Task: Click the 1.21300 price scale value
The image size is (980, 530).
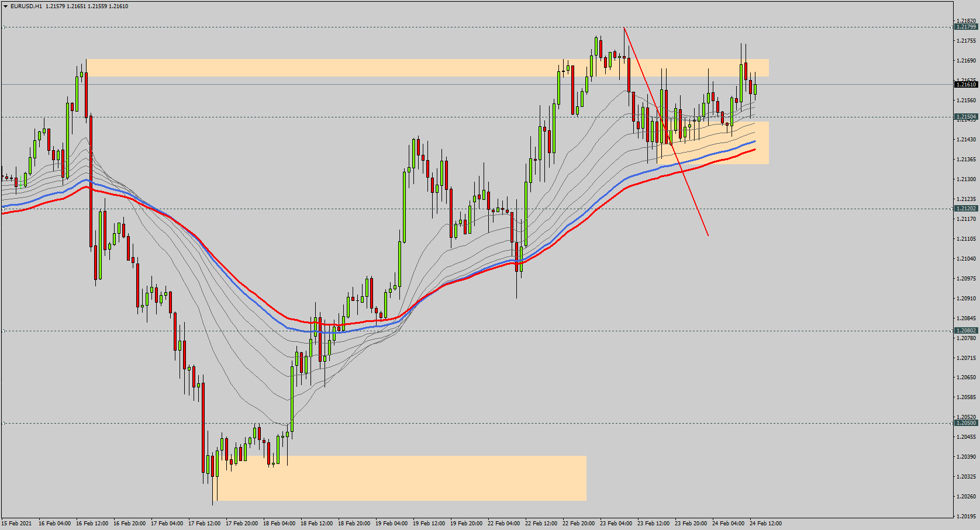Action: click(966, 179)
